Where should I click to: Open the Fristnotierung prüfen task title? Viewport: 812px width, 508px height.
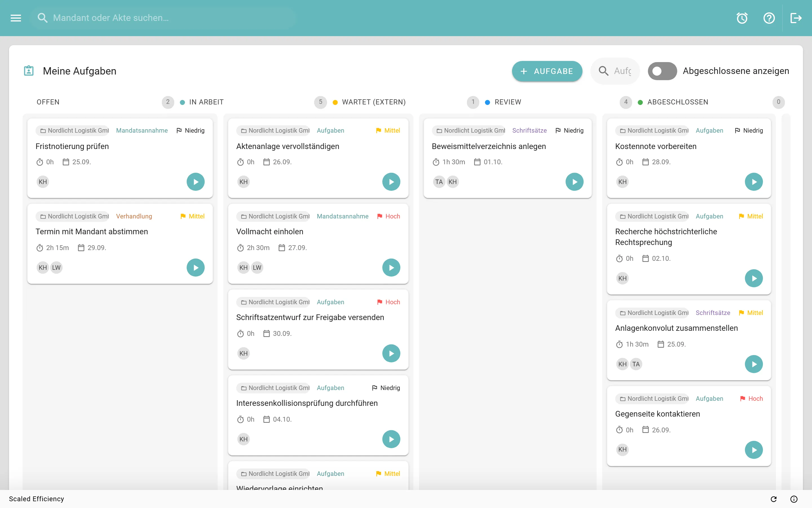coord(72,146)
